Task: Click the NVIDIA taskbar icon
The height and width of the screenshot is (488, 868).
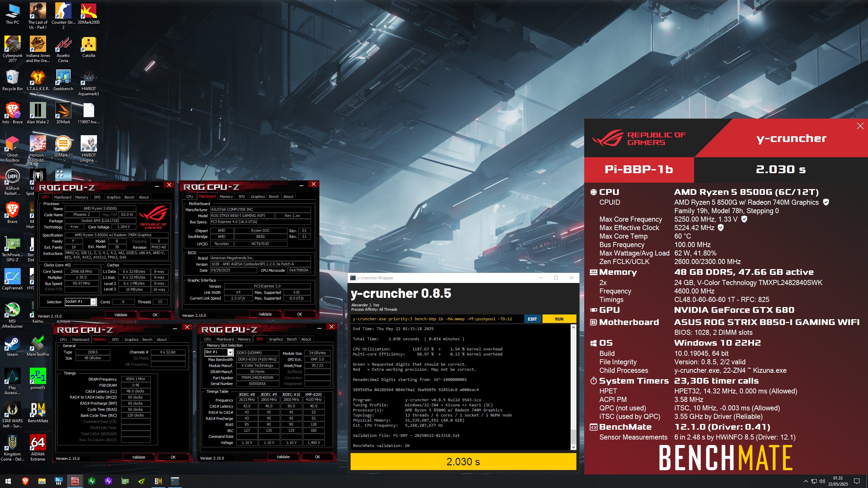Action: (x=141, y=481)
